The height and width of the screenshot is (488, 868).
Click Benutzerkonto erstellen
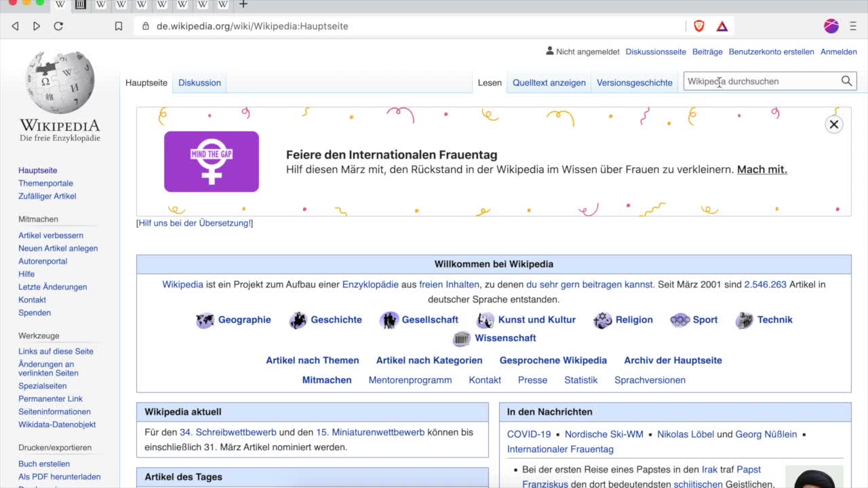[x=771, y=52]
